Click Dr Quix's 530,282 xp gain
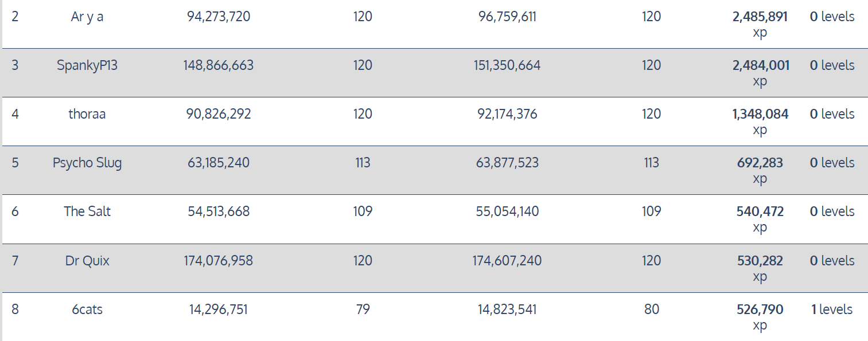Screen dimensions: 868x341 760,261
